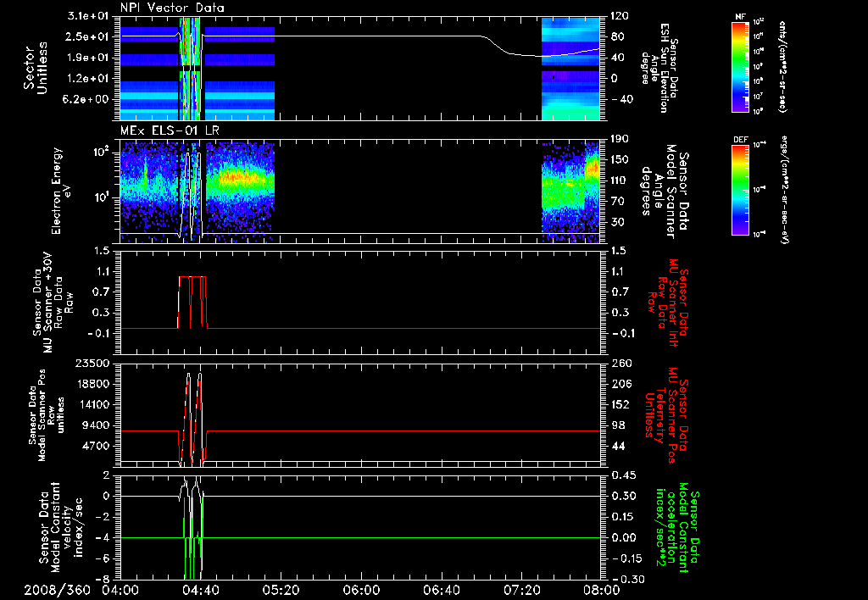Click the 1.9e+01 sector tick label
This screenshot has height=600, width=868.
(x=88, y=58)
